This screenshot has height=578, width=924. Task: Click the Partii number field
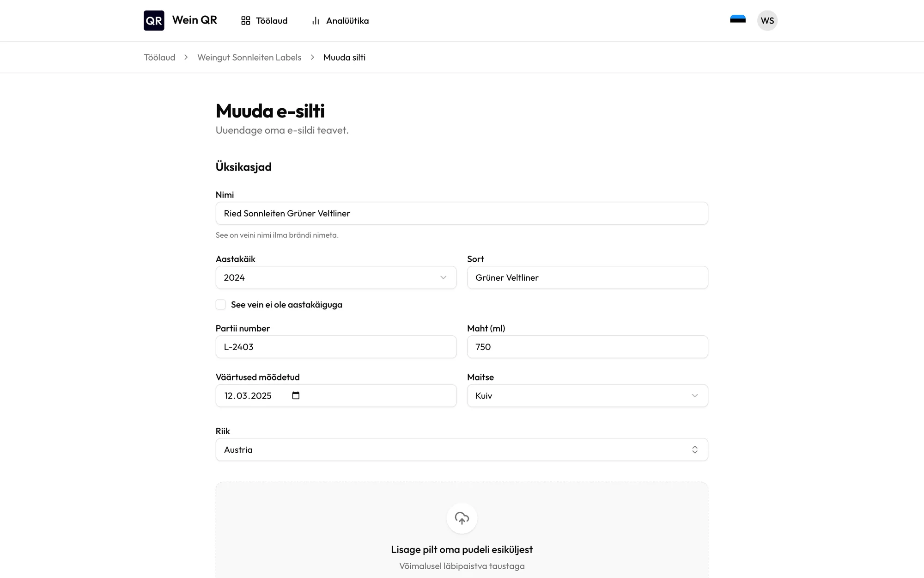(x=336, y=347)
